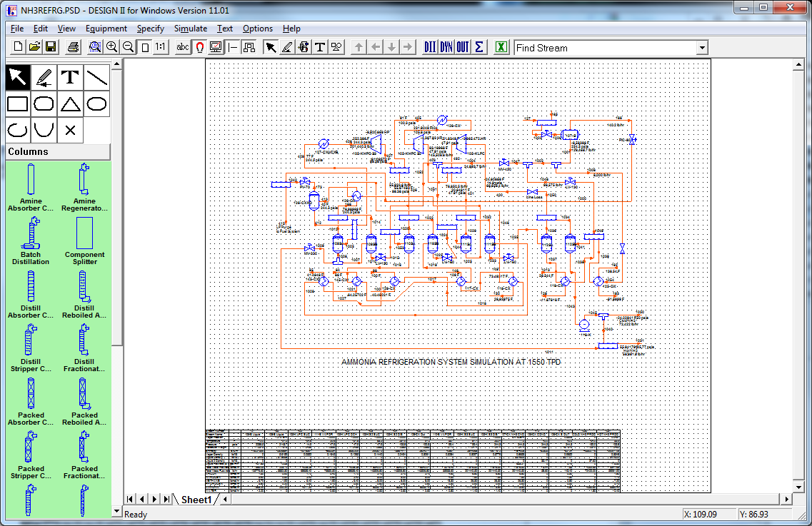Open the Text menu
Screen dimensions: 812x526
click(225, 29)
